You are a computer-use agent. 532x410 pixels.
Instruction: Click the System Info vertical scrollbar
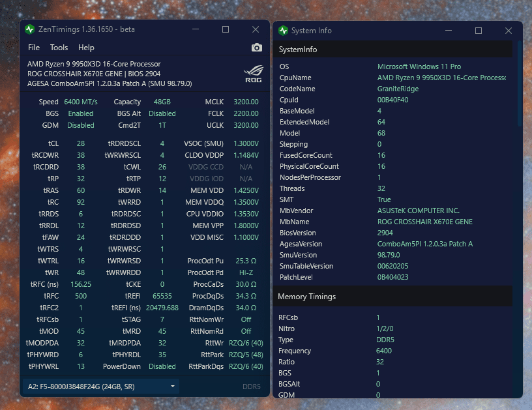pos(520,84)
